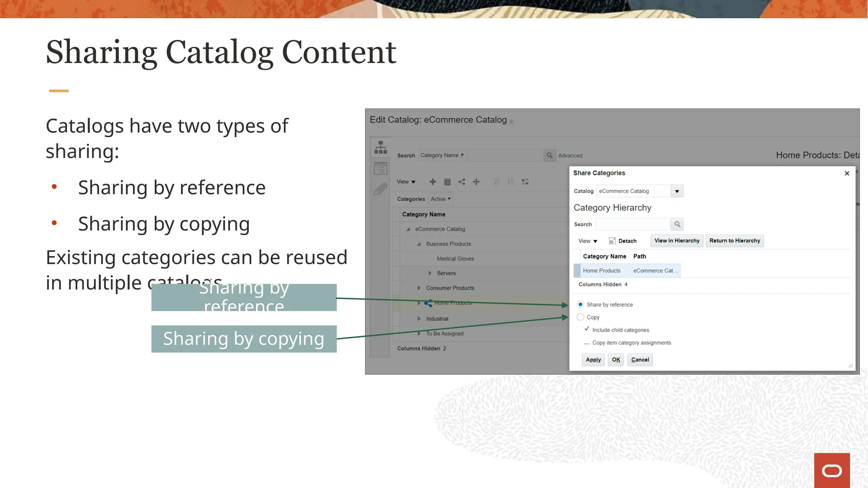Click the Create category plus icon
This screenshot has height=488, width=868.
[433, 182]
